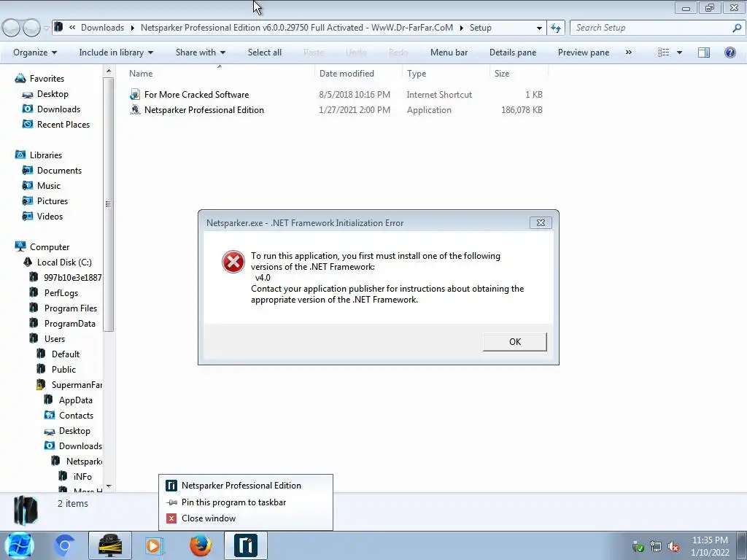Open Desktop under Favorites

[x=53, y=94]
